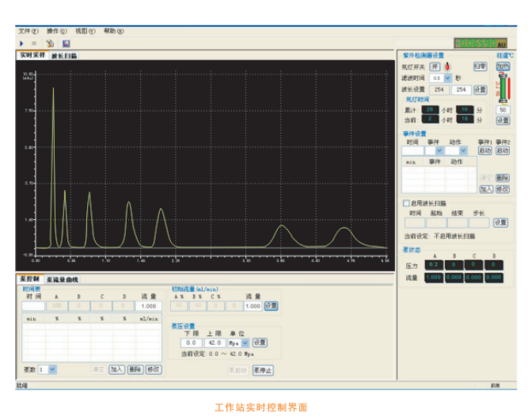Click 修改 in the event settings panel
This screenshot has height=420, width=532.
pyautogui.click(x=503, y=189)
